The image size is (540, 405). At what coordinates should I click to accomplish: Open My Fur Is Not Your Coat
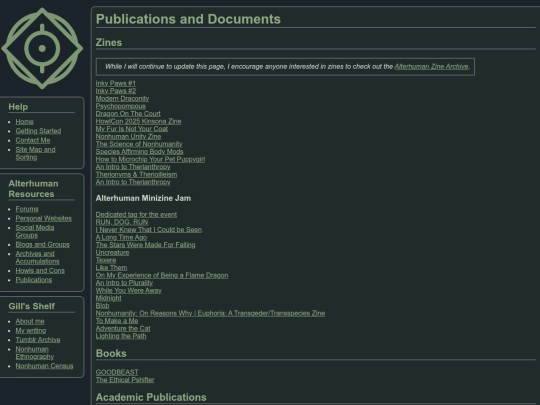coord(132,129)
